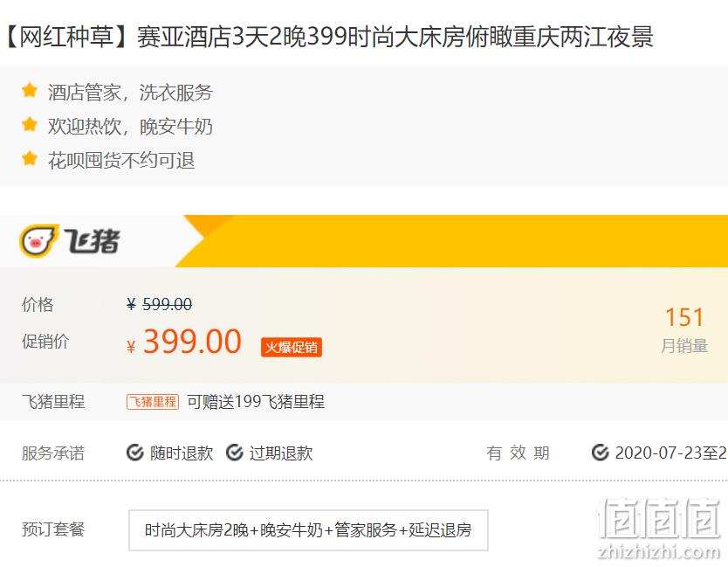
Task: Select the 时尚大床房2晚 package option
Action: tap(308, 530)
